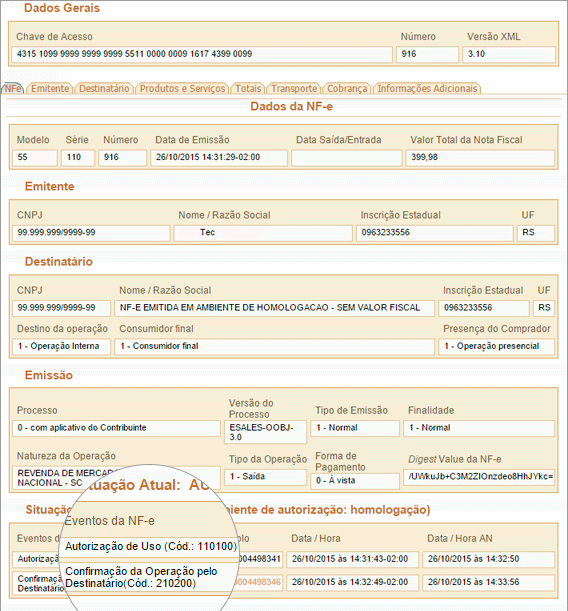The width and height of the screenshot is (568, 611).
Task: Click the Presença do Comprador field
Action: tap(497, 346)
